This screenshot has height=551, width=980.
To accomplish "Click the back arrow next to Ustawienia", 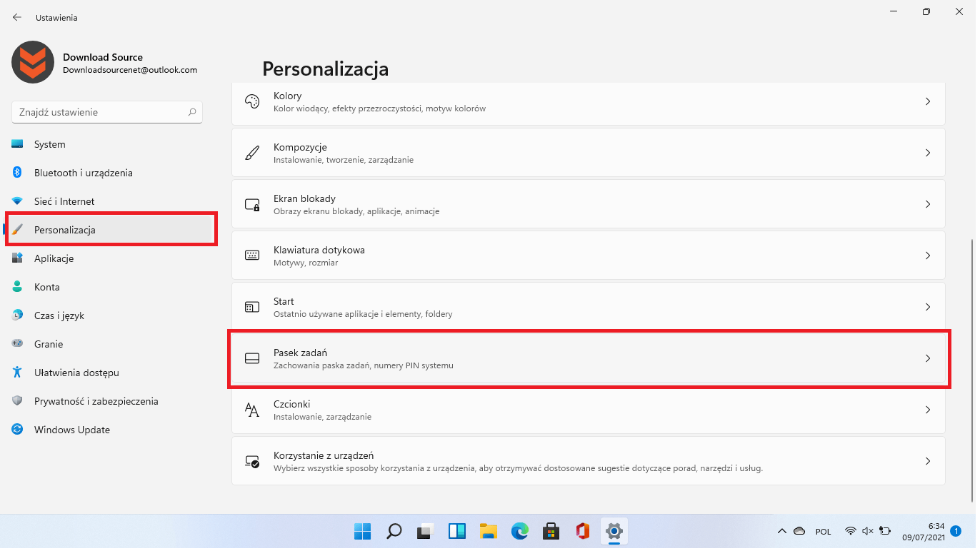I will 17,17.
